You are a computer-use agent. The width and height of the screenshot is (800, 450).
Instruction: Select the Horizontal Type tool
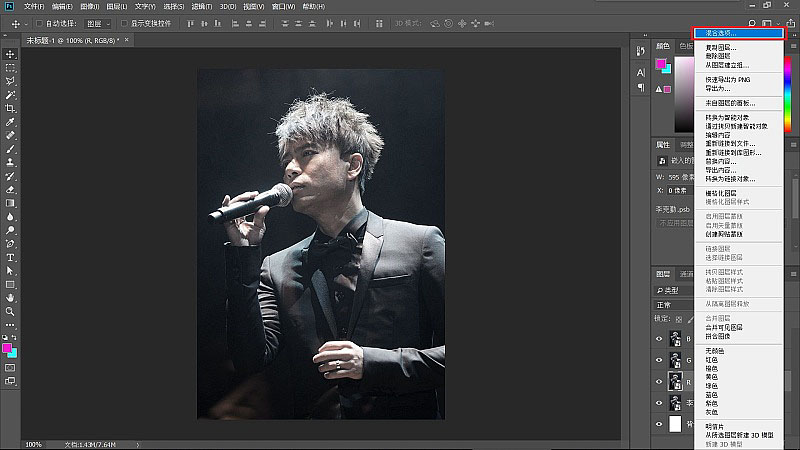pos(10,257)
